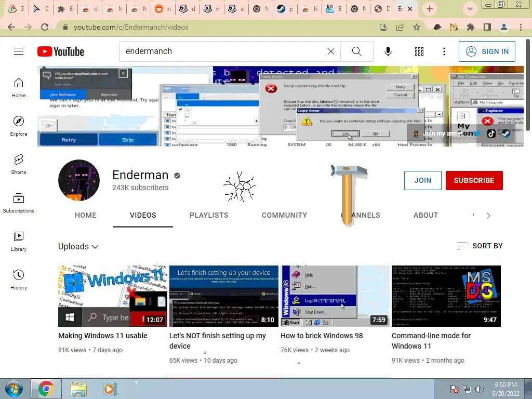Open the volume speaker tray icon

(480, 389)
